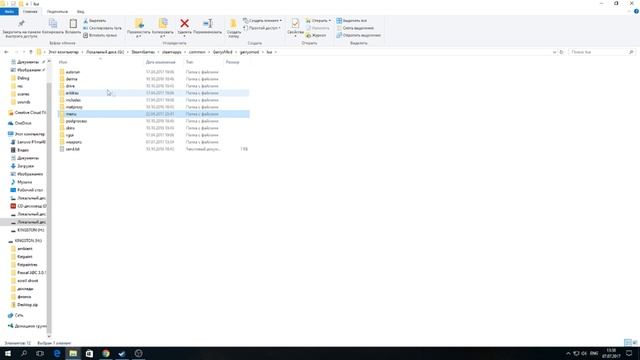Viewport: 640px width, 360px height.
Task: Switch to the Home (Главная) ribbon tab
Action: point(30,11)
